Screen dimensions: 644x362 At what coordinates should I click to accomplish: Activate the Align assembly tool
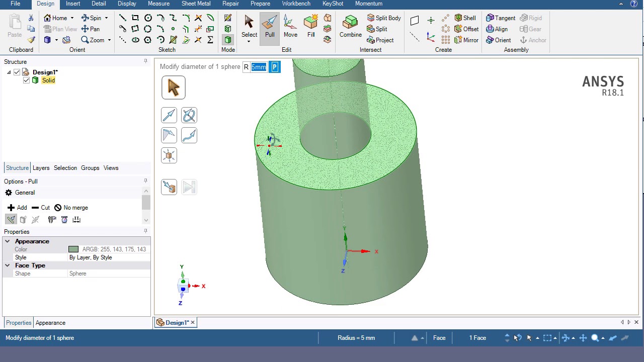click(x=497, y=29)
